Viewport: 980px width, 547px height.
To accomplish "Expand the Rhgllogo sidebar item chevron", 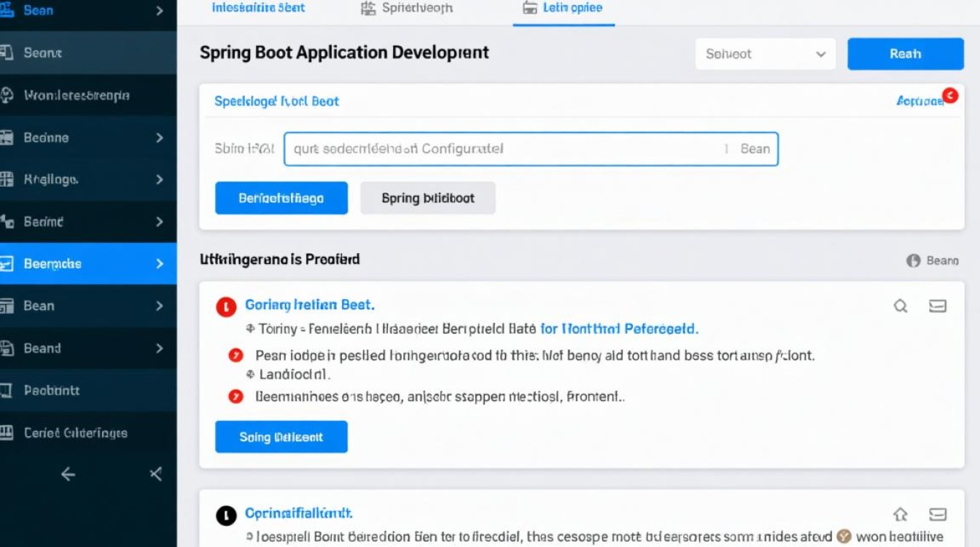I will tap(160, 179).
